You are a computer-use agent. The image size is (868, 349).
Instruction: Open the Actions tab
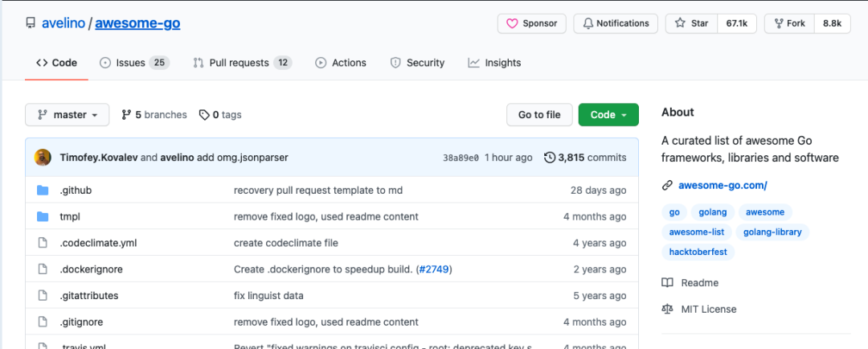click(x=341, y=63)
